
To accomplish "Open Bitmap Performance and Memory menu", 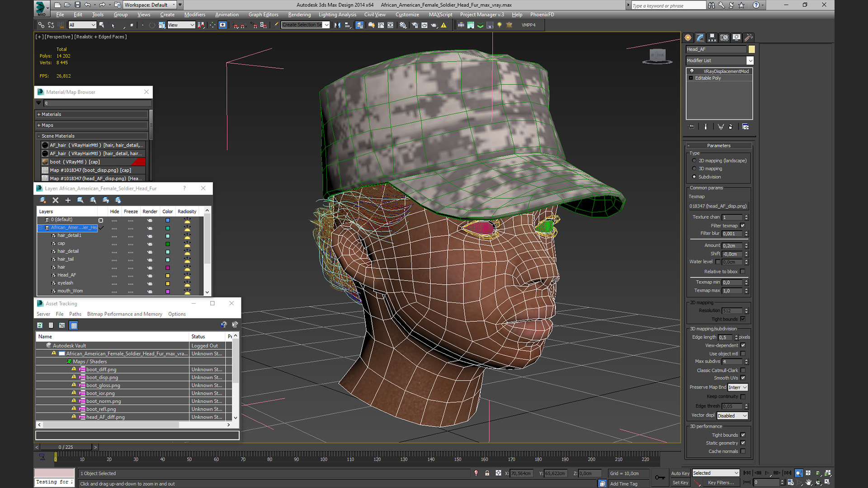I will (124, 314).
